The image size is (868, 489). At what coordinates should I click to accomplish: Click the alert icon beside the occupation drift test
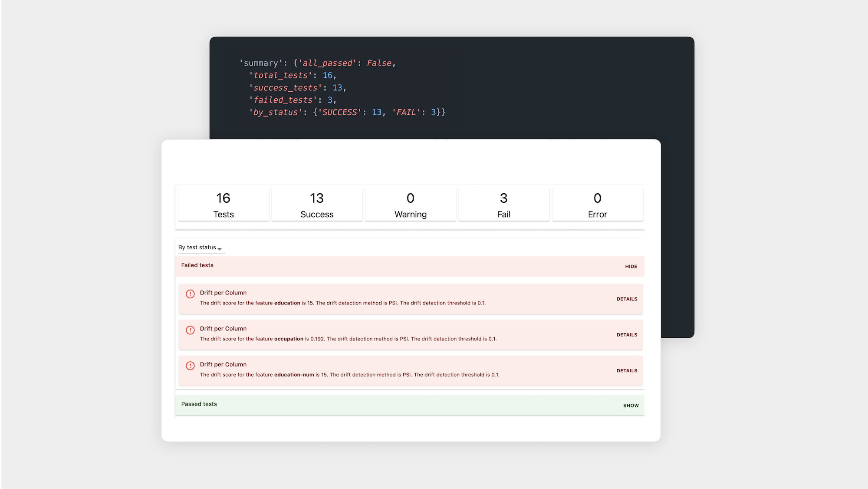tap(190, 330)
